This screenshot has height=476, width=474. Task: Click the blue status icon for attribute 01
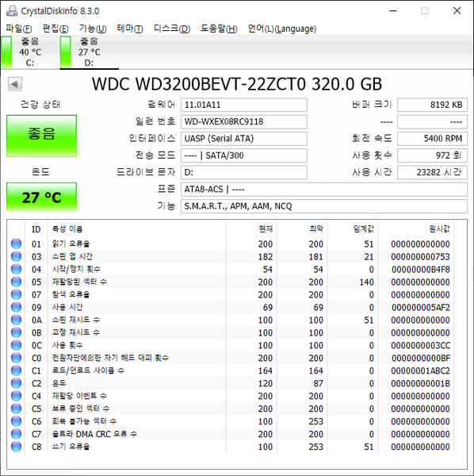point(16,244)
